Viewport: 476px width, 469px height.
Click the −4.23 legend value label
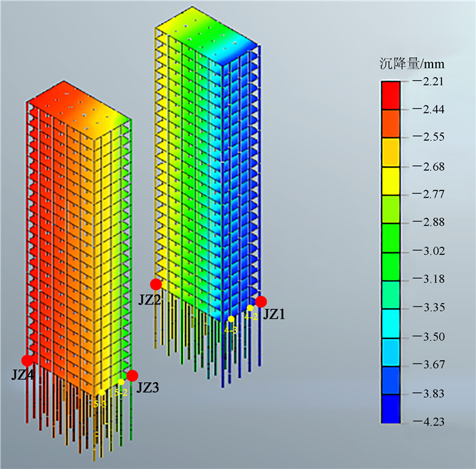click(428, 421)
